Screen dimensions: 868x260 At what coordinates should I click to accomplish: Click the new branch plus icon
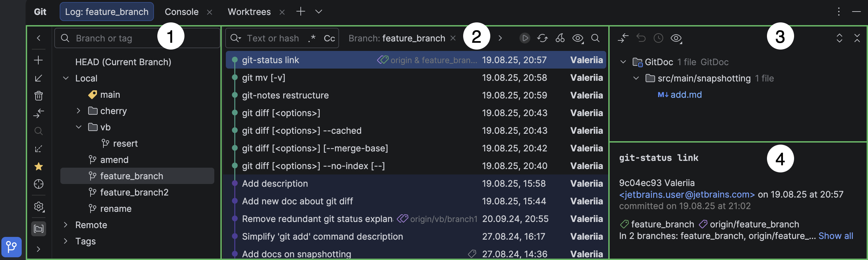coord(39,60)
